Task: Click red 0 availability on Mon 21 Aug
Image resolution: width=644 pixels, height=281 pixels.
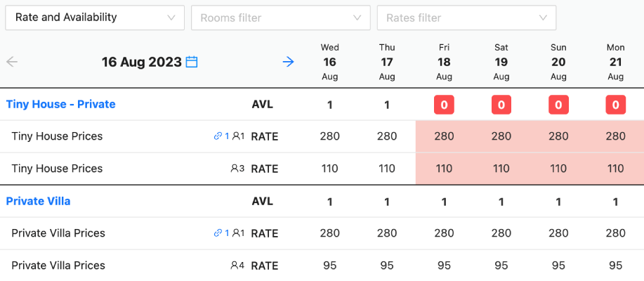Action: coord(615,105)
